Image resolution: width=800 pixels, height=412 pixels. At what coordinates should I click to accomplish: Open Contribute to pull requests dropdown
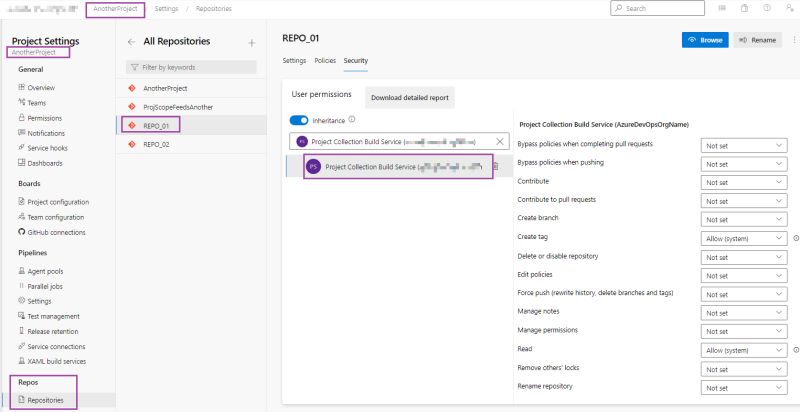[744, 201]
